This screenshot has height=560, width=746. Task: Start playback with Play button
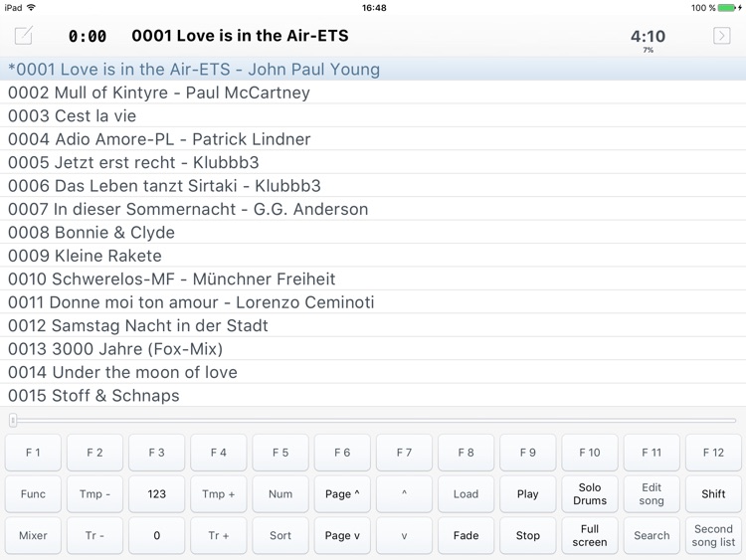pyautogui.click(x=527, y=494)
